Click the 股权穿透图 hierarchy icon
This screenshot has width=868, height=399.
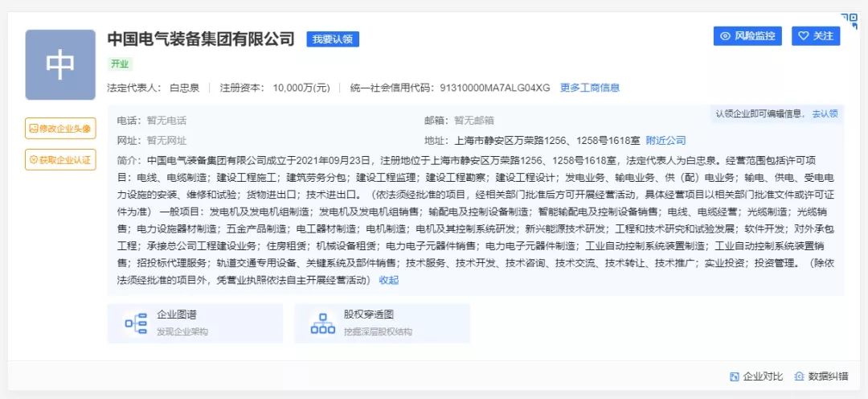tap(322, 323)
